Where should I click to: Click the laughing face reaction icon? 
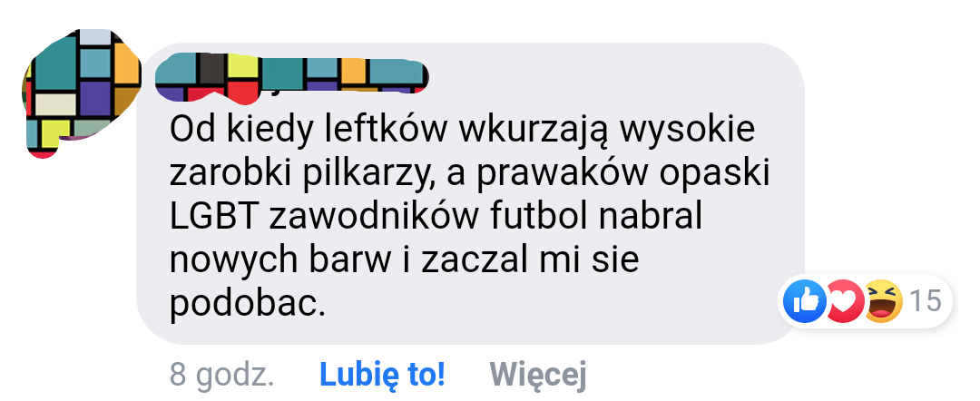tap(883, 301)
